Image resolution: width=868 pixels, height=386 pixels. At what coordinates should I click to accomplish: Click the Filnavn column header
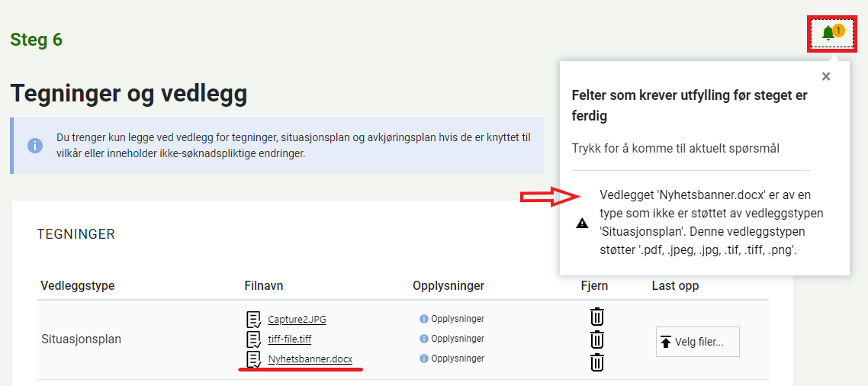(264, 286)
